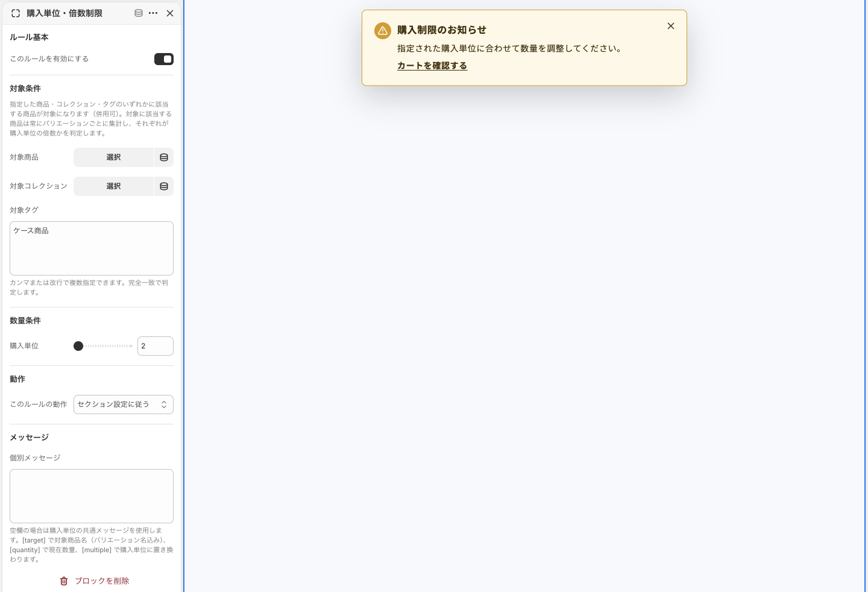This screenshot has width=868, height=592.
Task: Dismiss the 購入制限のお知らせ notification
Action: [671, 26]
